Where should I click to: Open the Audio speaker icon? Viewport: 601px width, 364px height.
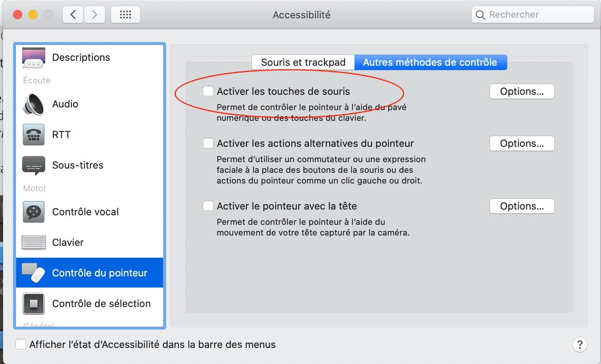34,104
